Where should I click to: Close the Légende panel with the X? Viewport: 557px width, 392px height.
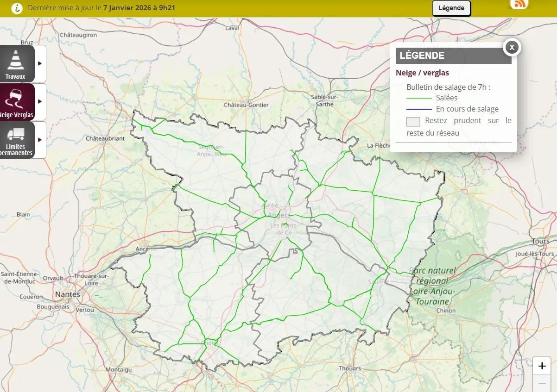tap(512, 47)
